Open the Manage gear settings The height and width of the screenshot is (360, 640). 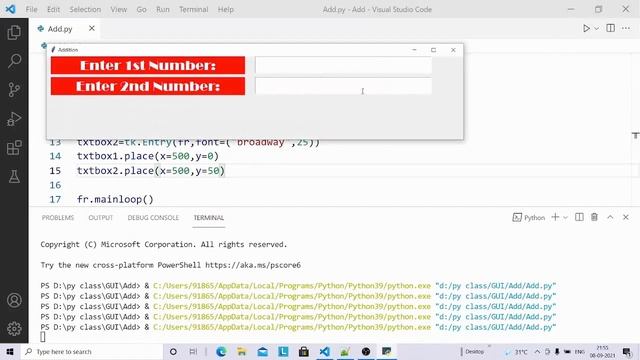[x=14, y=329]
